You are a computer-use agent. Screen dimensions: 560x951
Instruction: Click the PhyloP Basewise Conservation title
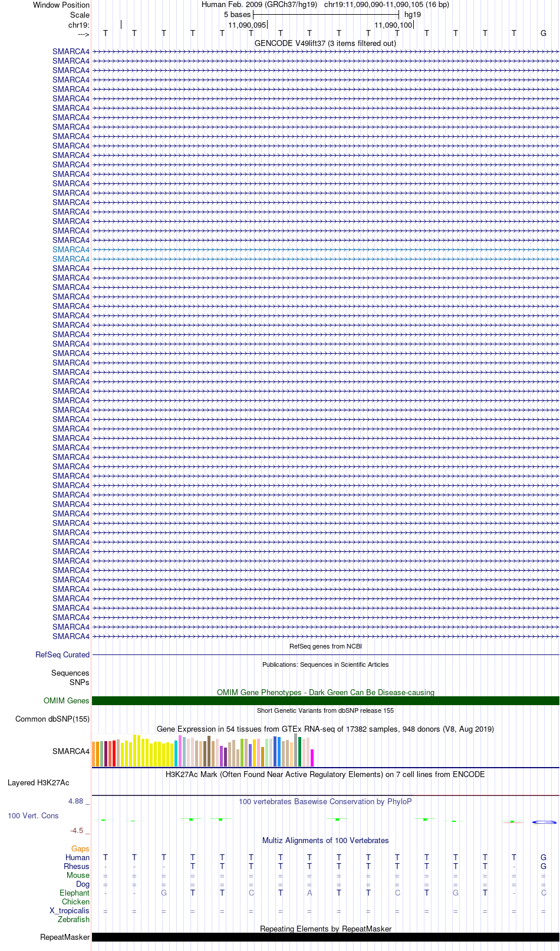tap(325, 801)
